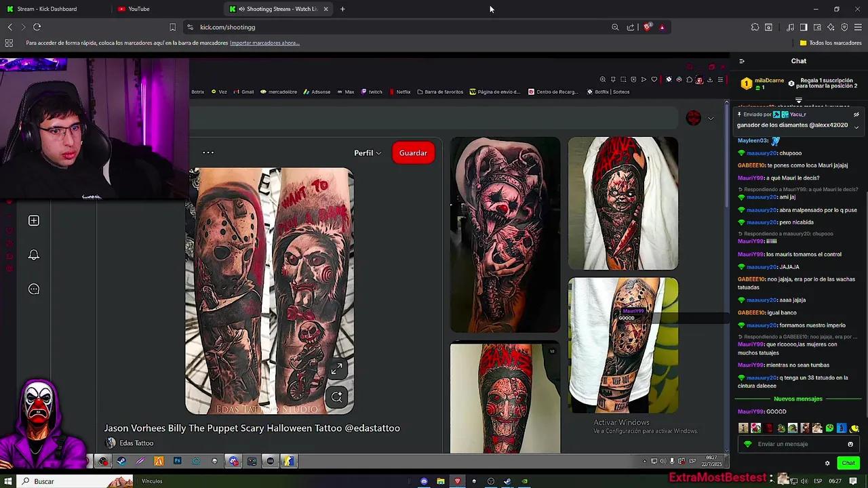The image size is (868, 488).
Task: Open the three-dot more options on pin
Action: 208,152
